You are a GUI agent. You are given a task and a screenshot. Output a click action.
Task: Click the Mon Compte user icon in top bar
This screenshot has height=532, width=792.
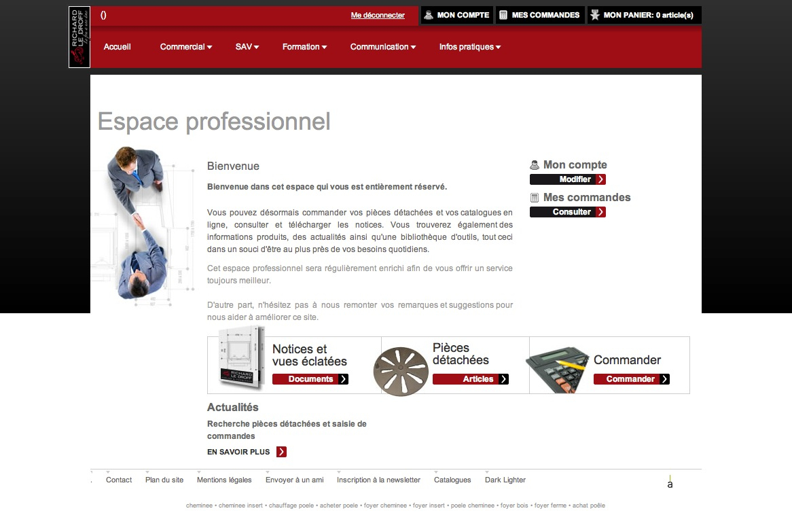(x=429, y=15)
